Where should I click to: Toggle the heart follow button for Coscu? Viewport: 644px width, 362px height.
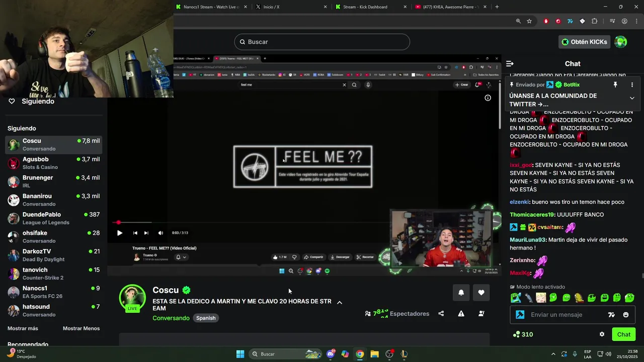481,293
